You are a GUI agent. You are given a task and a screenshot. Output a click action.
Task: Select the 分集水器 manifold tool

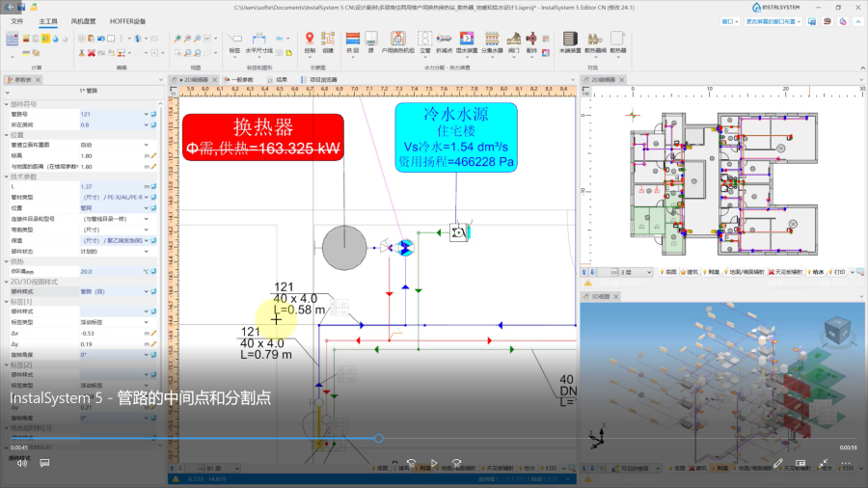coord(492,42)
